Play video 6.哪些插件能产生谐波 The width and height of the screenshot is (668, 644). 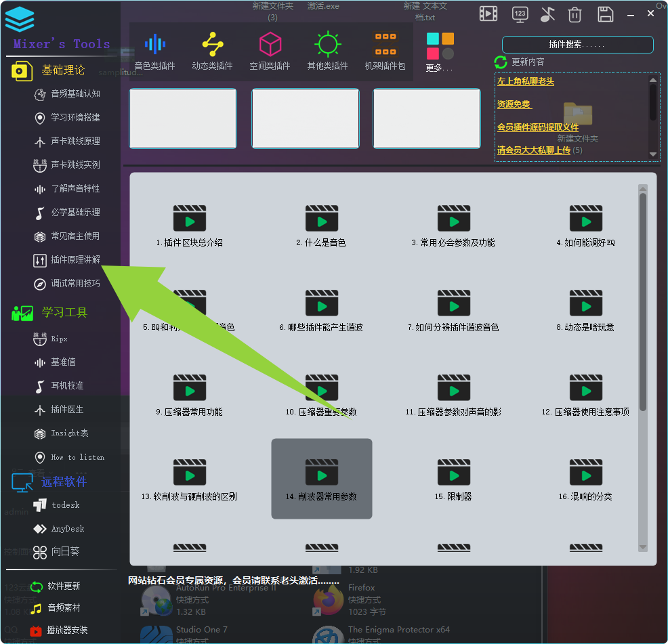point(322,311)
